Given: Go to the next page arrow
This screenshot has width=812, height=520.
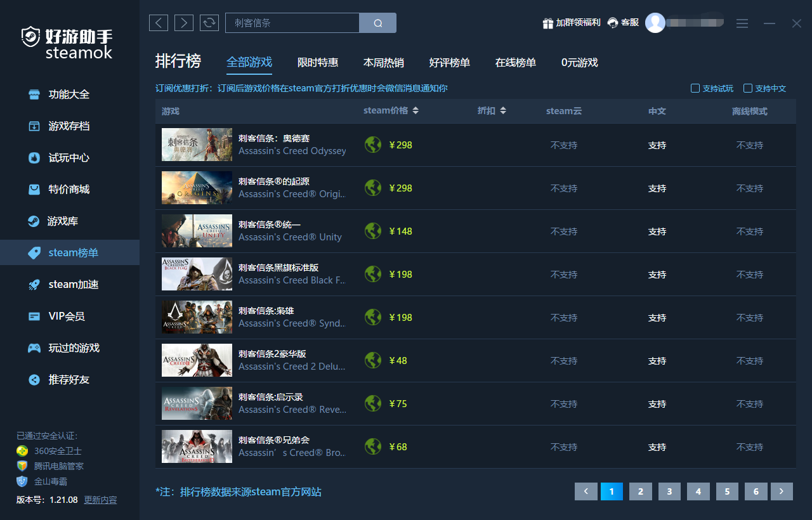Looking at the screenshot, I should click(782, 491).
